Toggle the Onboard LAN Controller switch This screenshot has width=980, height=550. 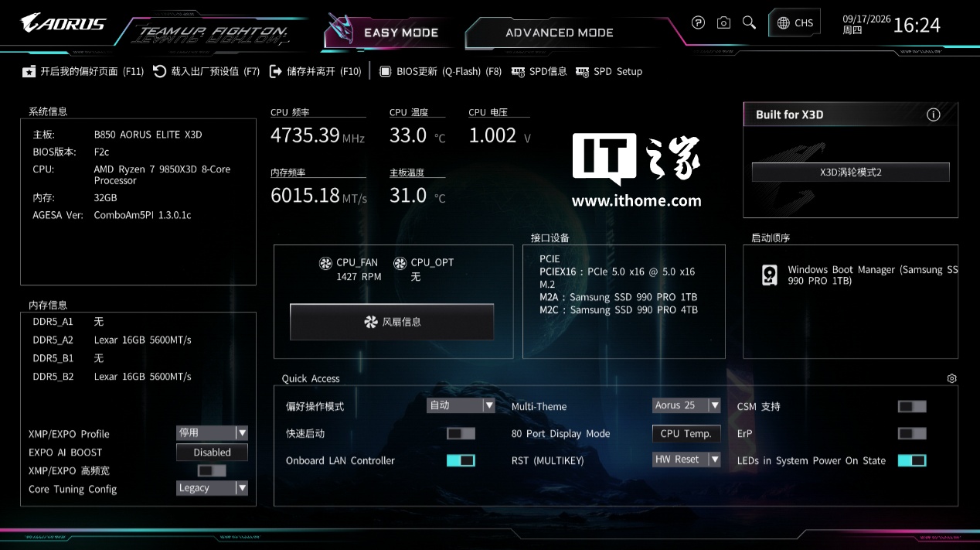click(461, 460)
